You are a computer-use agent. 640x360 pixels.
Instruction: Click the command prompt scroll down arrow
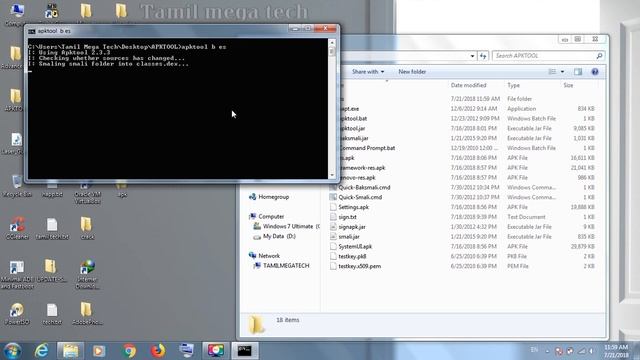332,175
